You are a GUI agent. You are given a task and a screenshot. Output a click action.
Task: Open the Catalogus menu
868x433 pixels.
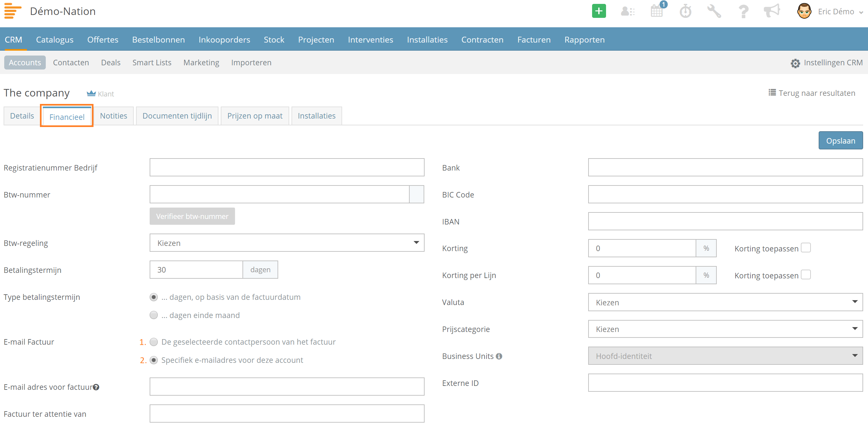(x=55, y=39)
